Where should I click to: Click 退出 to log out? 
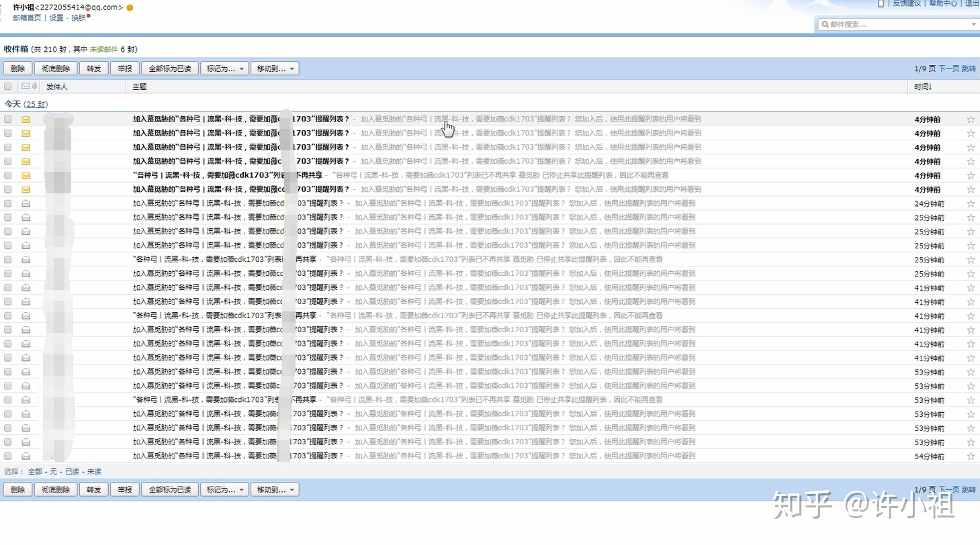[972, 3]
